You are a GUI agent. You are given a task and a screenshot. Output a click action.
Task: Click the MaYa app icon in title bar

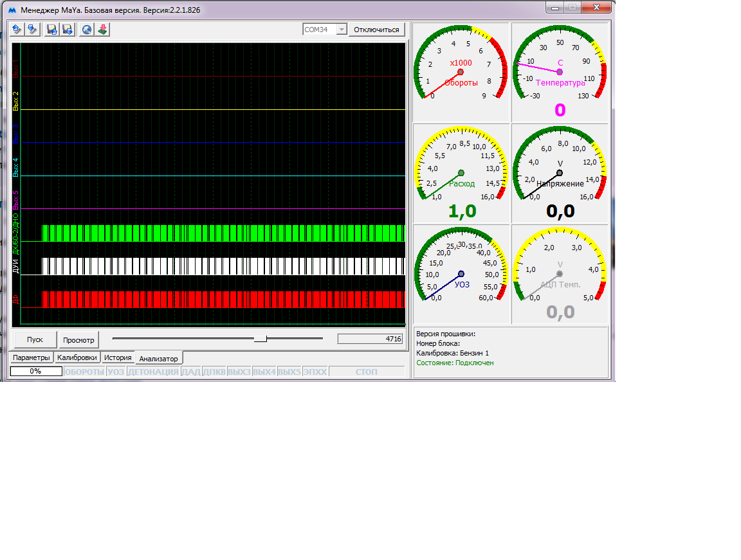pos(11,11)
